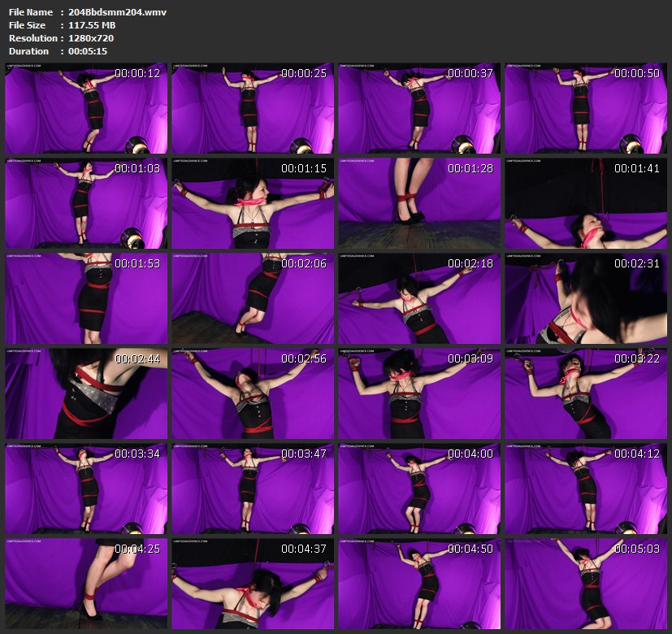Open the frame at 00:01:03
This screenshot has width=672, height=634.
[86, 204]
